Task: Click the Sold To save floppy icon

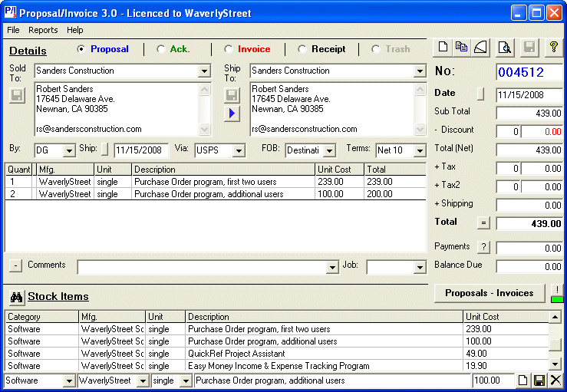Action: tap(17, 95)
